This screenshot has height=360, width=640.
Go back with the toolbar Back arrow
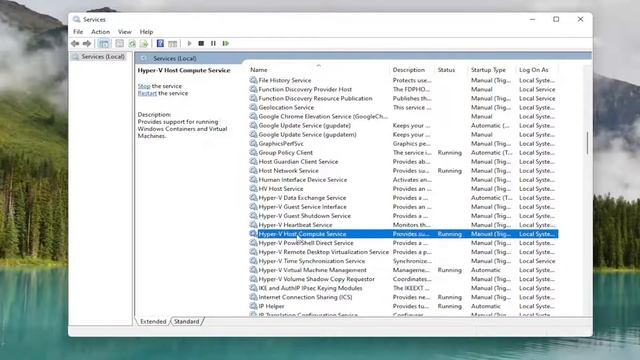(75, 43)
